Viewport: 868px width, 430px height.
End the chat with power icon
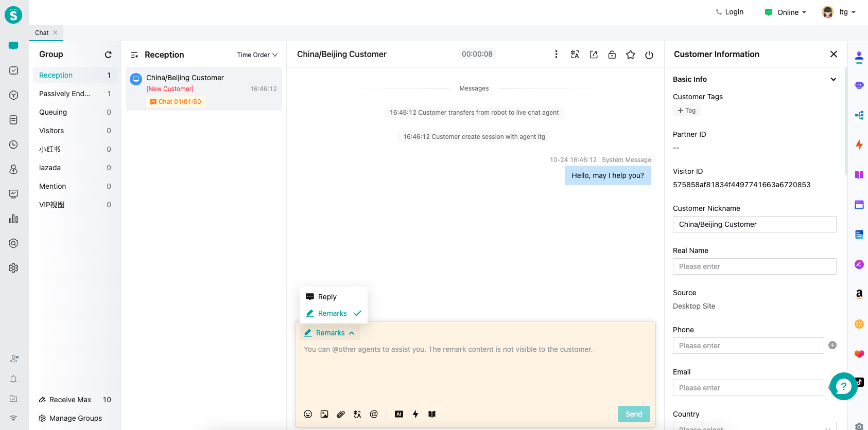tap(649, 55)
